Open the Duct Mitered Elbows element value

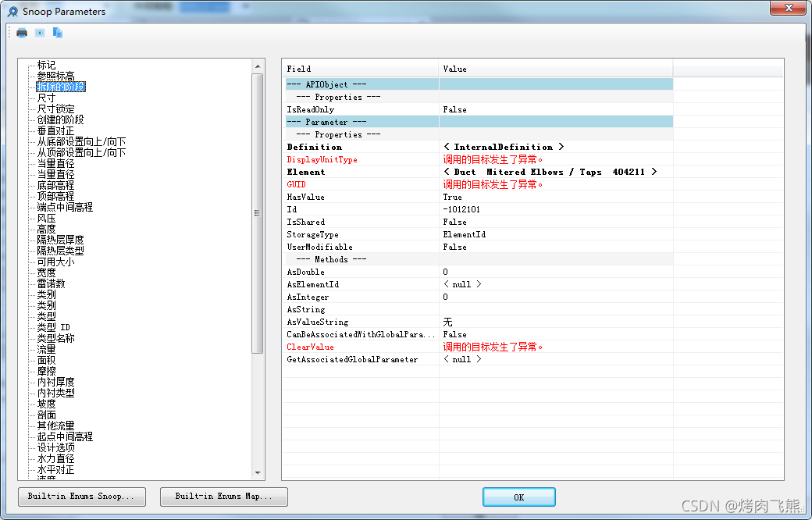(550, 172)
